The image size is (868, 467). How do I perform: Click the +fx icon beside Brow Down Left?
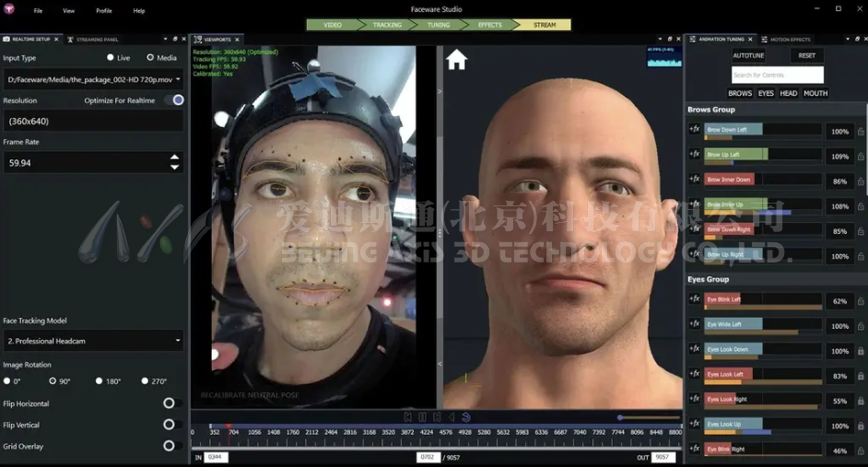tap(695, 130)
